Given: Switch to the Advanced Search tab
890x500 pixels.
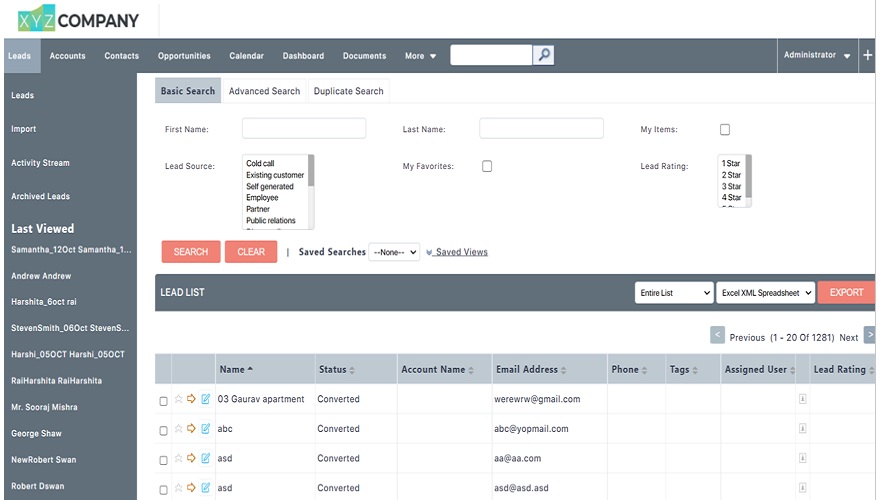Looking at the screenshot, I should [x=264, y=91].
